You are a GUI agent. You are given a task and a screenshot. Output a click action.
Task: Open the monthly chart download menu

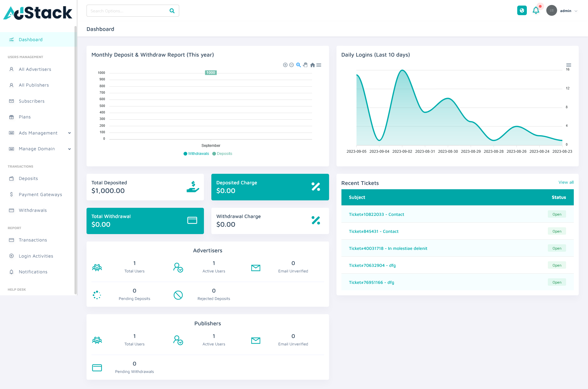319,65
